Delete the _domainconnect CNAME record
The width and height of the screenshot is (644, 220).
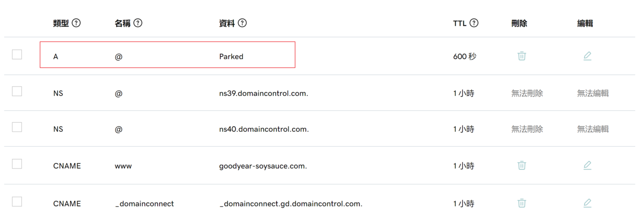(522, 203)
